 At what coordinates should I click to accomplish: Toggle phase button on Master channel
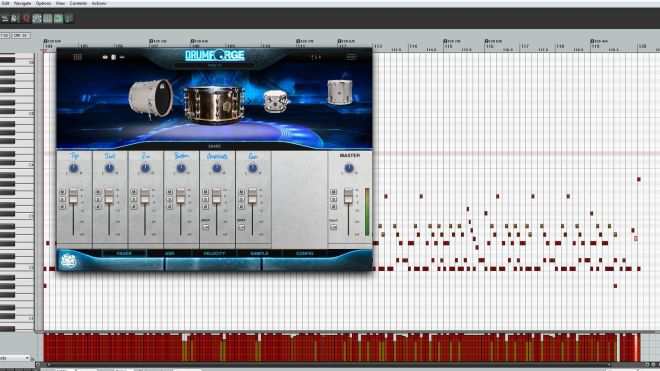point(334,206)
